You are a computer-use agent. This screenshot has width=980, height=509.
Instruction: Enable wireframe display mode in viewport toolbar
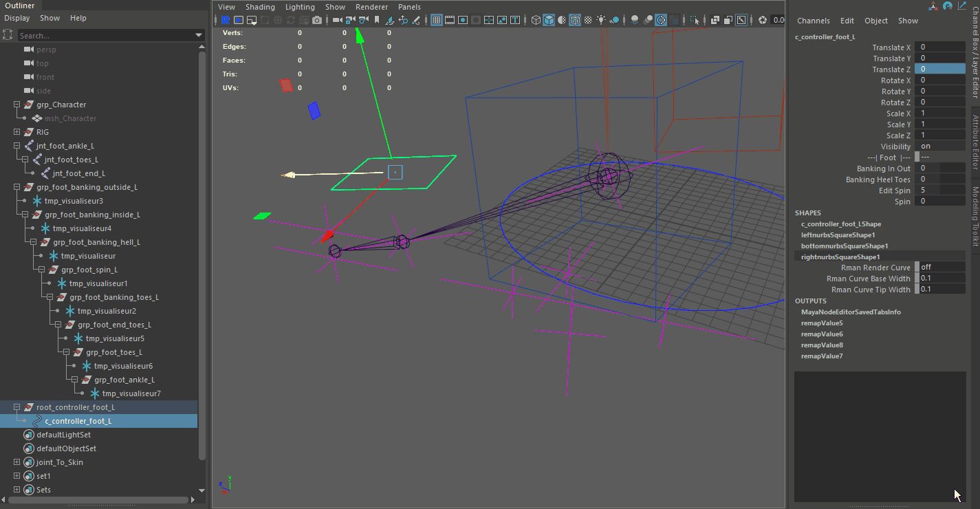click(x=536, y=20)
